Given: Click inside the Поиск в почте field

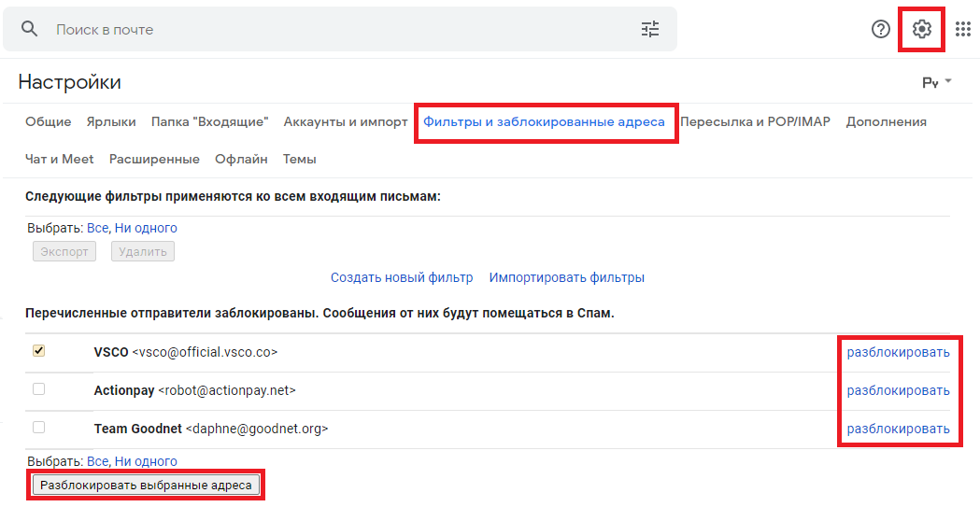Looking at the screenshot, I should coord(336,30).
